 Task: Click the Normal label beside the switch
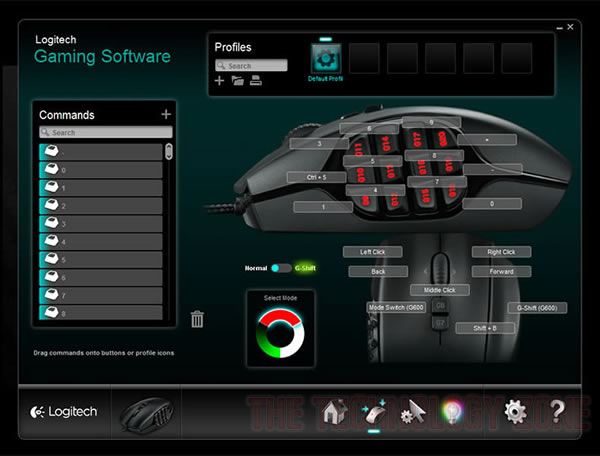coord(256,268)
